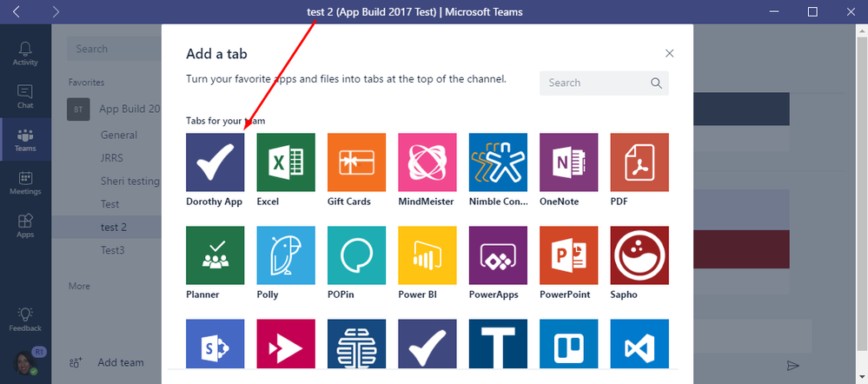Pick the Nimble Contacts app tile
The height and width of the screenshot is (384, 868).
(498, 162)
